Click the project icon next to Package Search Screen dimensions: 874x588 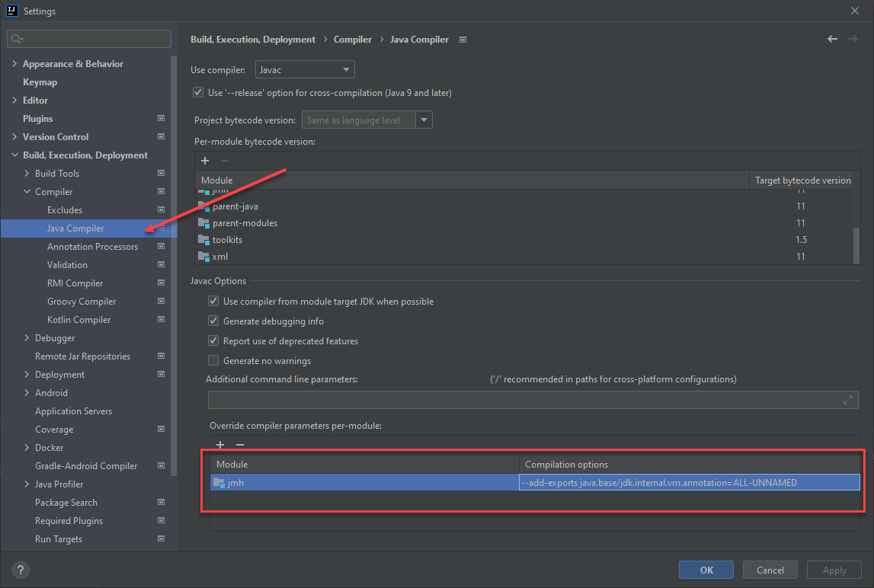click(161, 502)
